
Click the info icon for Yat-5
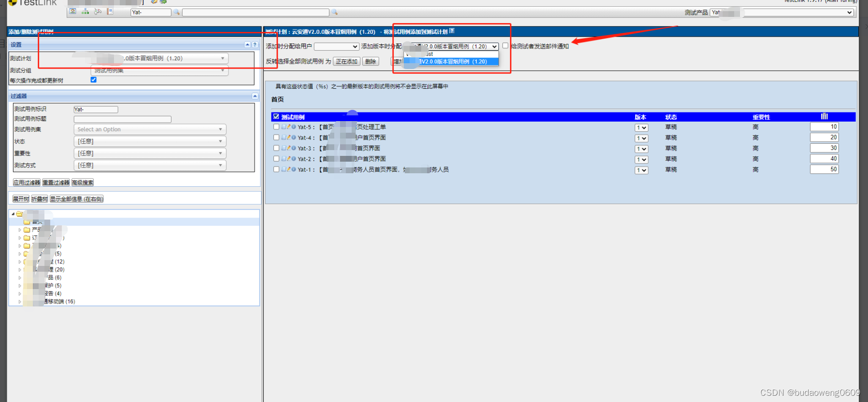pos(294,127)
